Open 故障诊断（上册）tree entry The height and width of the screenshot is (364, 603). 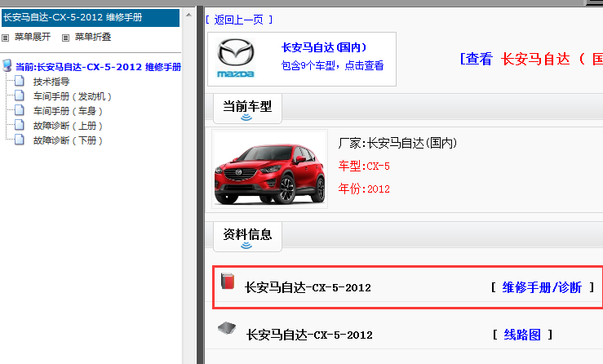point(68,126)
